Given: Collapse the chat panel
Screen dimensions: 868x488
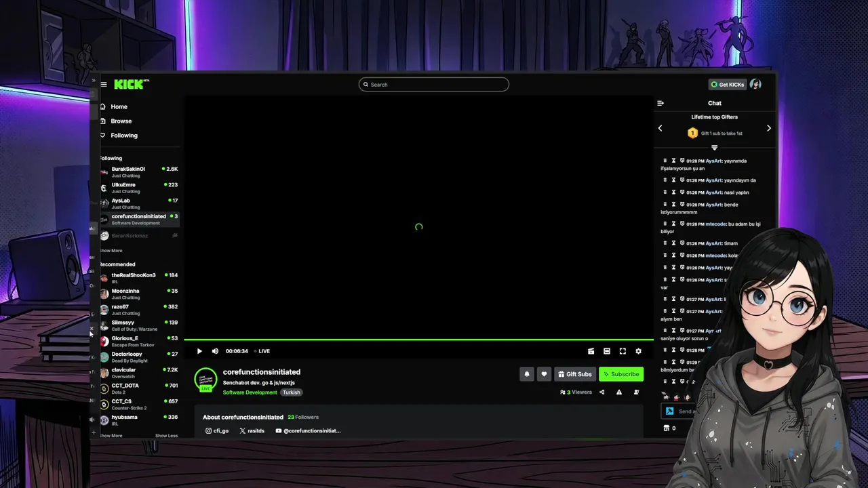Looking at the screenshot, I should pyautogui.click(x=660, y=103).
